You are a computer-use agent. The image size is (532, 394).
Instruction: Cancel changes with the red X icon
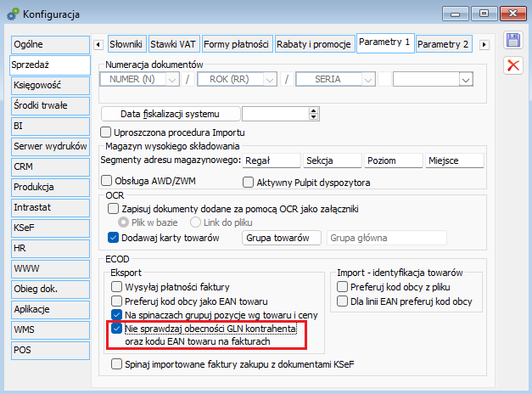pos(513,65)
